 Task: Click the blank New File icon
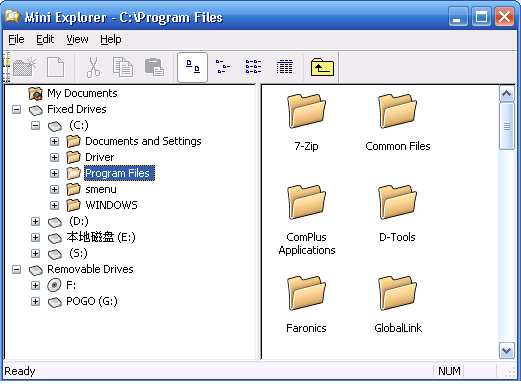[x=56, y=67]
